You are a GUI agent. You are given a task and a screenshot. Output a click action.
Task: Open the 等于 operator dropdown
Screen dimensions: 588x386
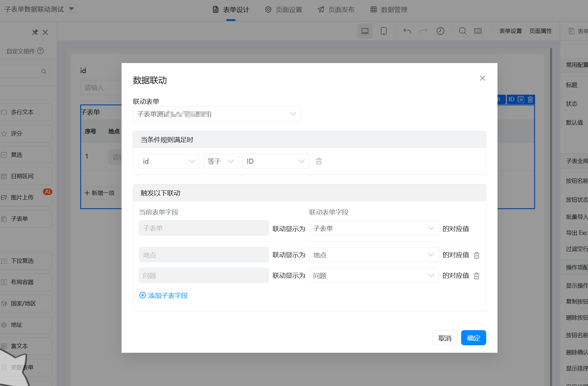221,161
